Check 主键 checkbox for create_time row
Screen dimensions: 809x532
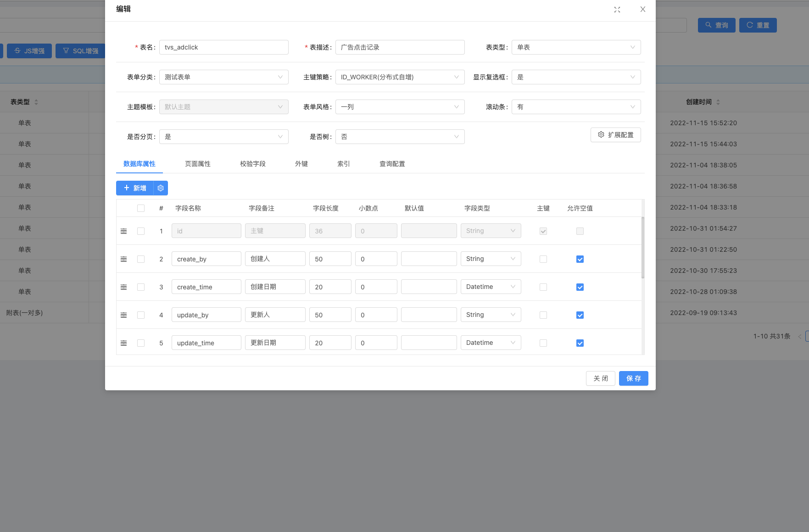[543, 287]
